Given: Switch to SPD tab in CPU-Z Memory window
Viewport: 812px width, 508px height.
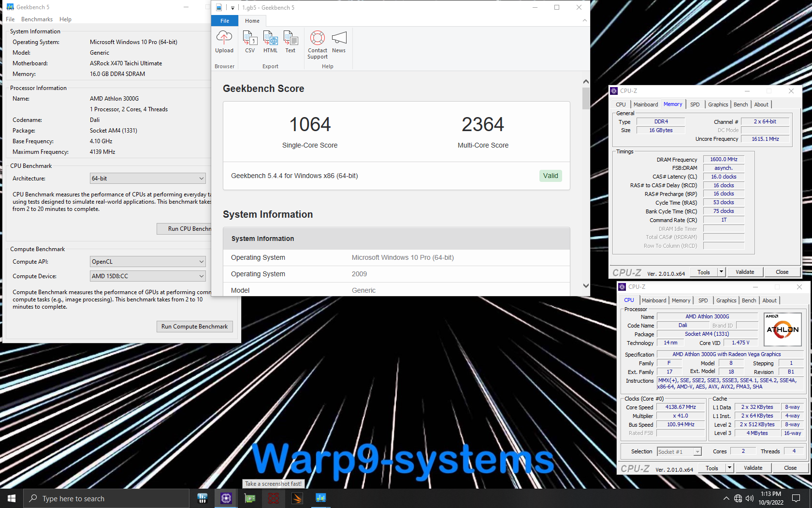Looking at the screenshot, I should 695,105.
